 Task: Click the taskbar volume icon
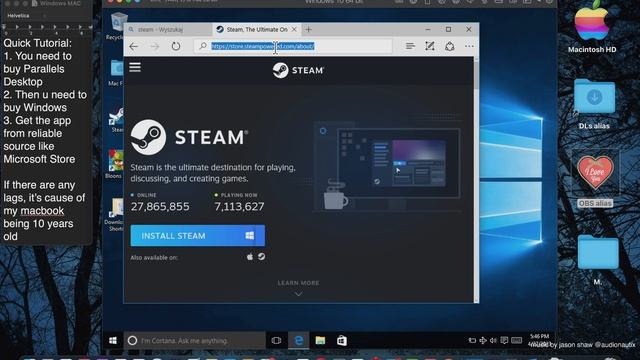[493, 340]
